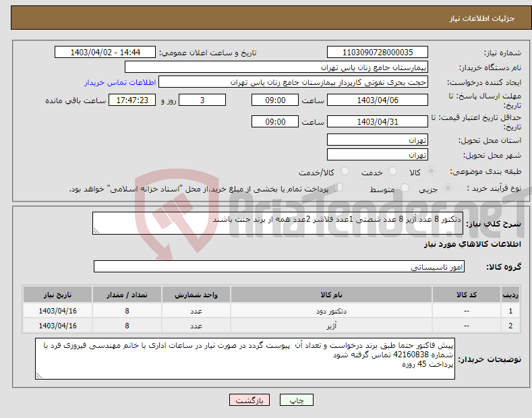Click the توضیحات خریدار notes textarea
This screenshot has width=532, height=418.
coord(245,359)
